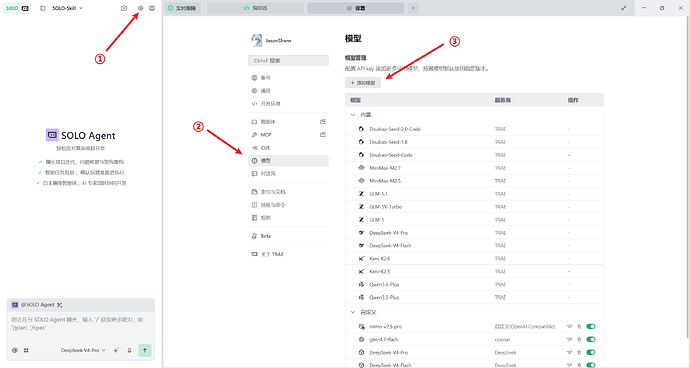
Task: Disable the glm-4.7-flash custom model toggle
Action: tap(591, 339)
